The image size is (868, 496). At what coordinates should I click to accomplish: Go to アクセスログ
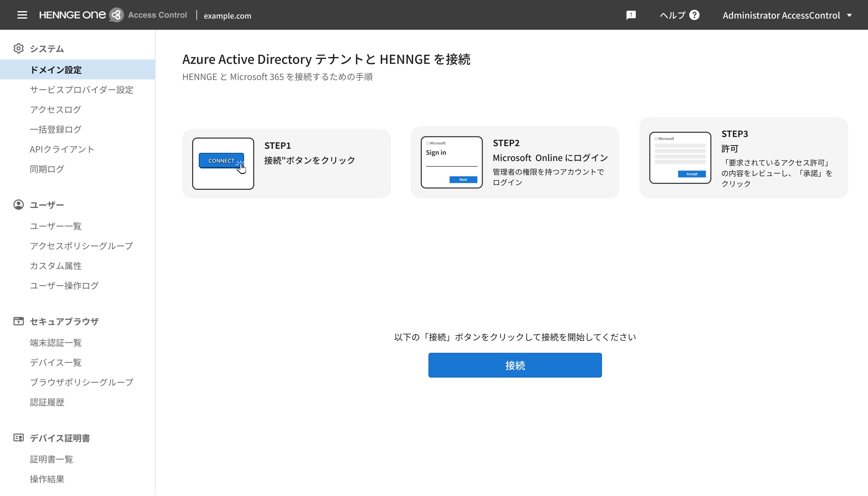pyautogui.click(x=55, y=109)
